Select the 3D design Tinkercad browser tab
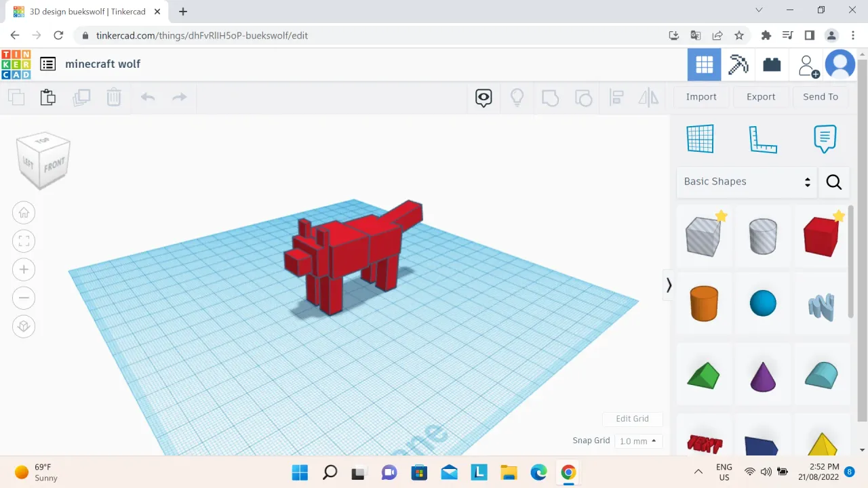This screenshot has width=868, height=488. click(x=87, y=12)
